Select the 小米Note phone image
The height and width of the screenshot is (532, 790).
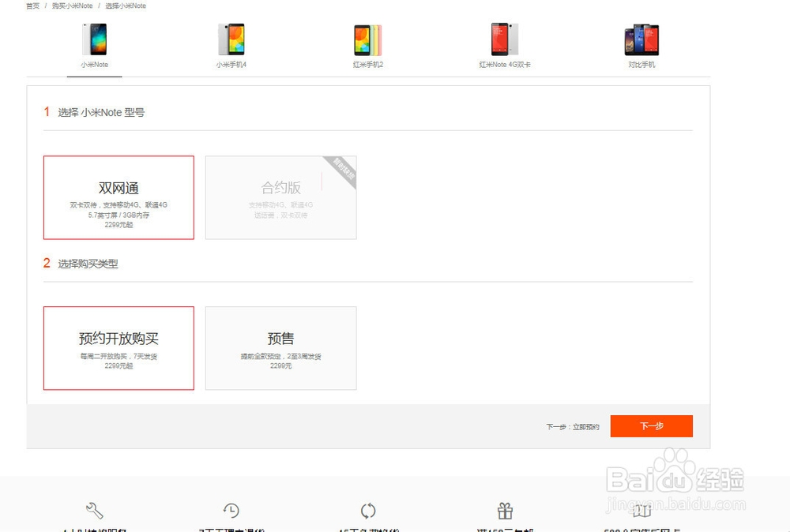point(95,39)
